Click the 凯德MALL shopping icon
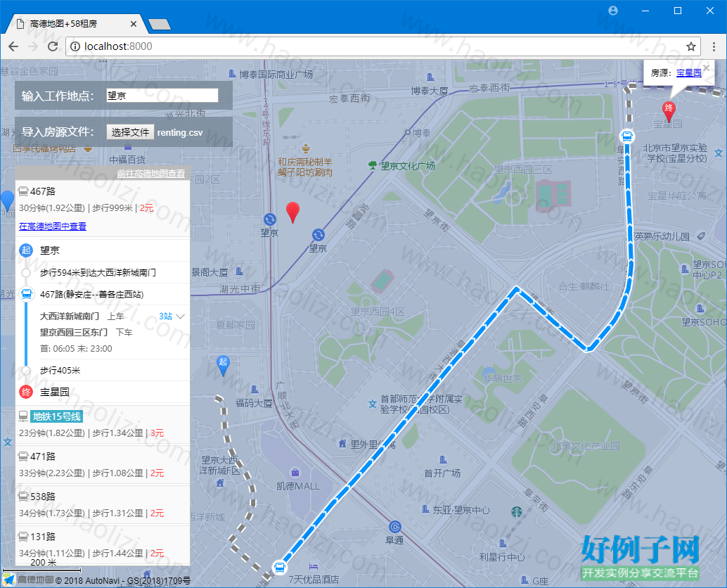This screenshot has width=727, height=588. coord(295,473)
